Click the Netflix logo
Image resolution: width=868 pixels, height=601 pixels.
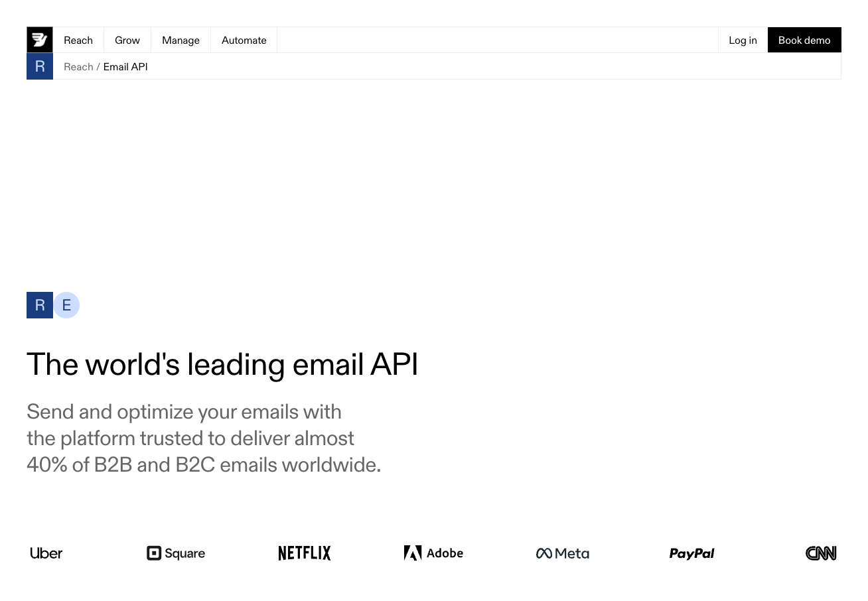tap(304, 553)
